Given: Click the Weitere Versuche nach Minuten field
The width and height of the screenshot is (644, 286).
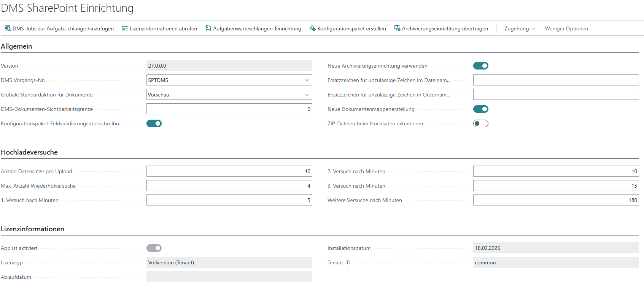Looking at the screenshot, I should [x=556, y=200].
